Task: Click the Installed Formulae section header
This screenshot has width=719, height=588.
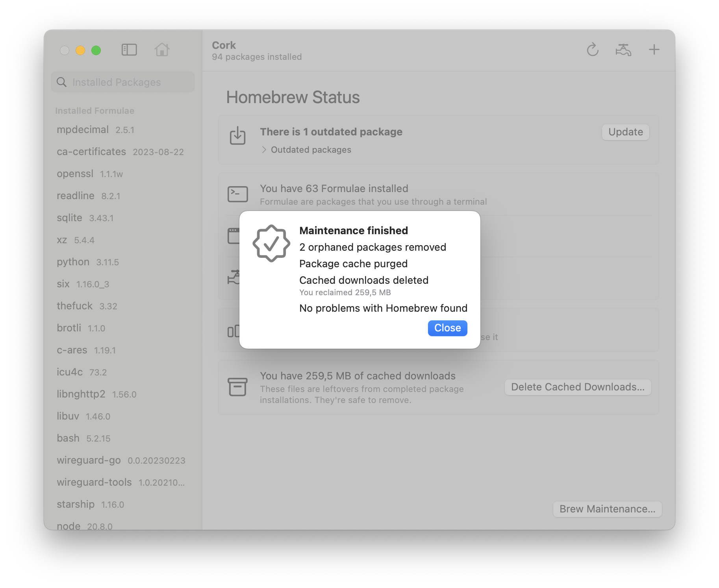Action: click(x=95, y=111)
